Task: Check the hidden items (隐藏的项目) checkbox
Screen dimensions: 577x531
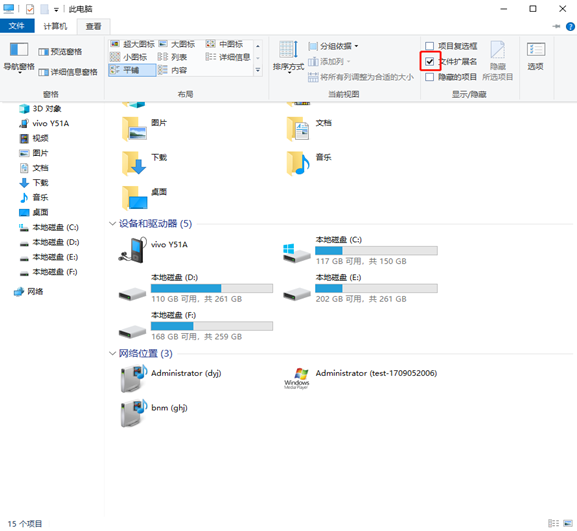Action: coord(429,77)
